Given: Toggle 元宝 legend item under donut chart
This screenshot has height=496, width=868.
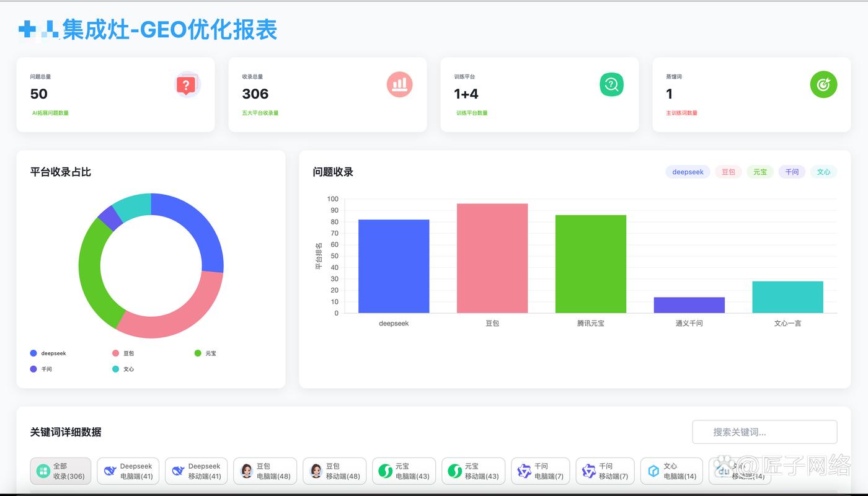Looking at the screenshot, I should (x=205, y=353).
